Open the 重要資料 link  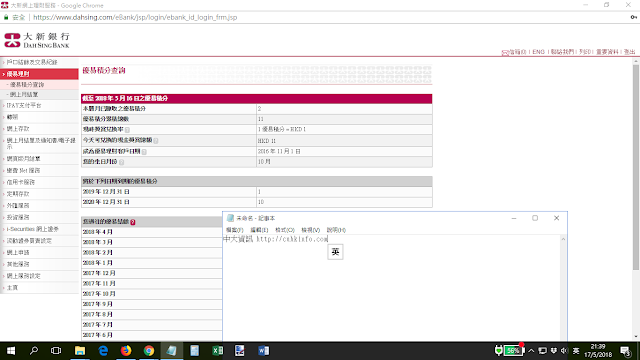[607, 52]
